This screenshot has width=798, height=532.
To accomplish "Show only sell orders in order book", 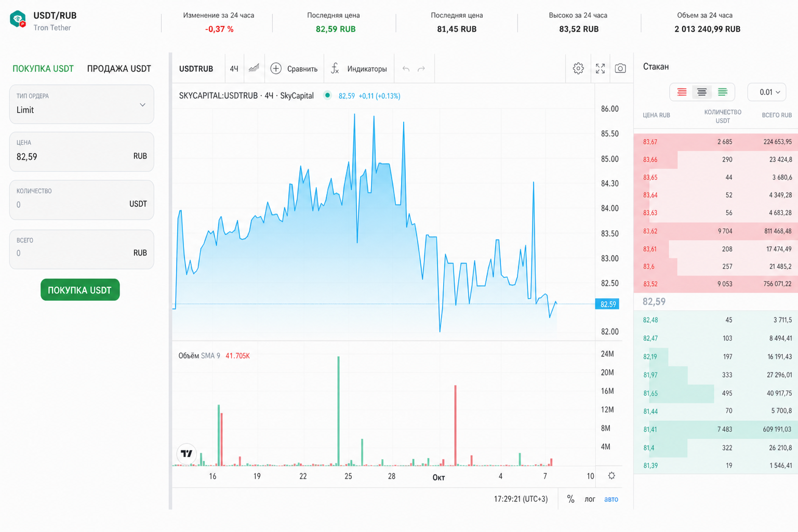I will point(682,92).
